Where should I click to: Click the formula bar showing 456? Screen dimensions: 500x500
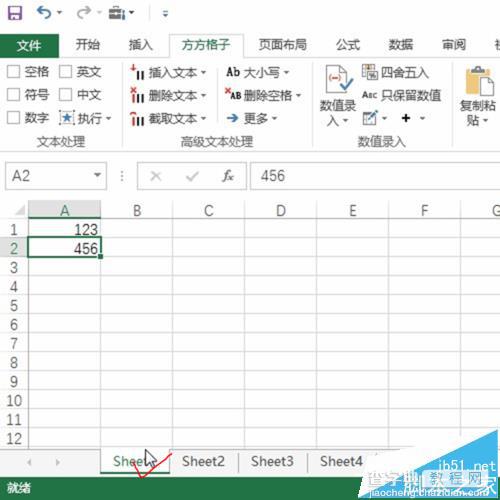coord(375,176)
